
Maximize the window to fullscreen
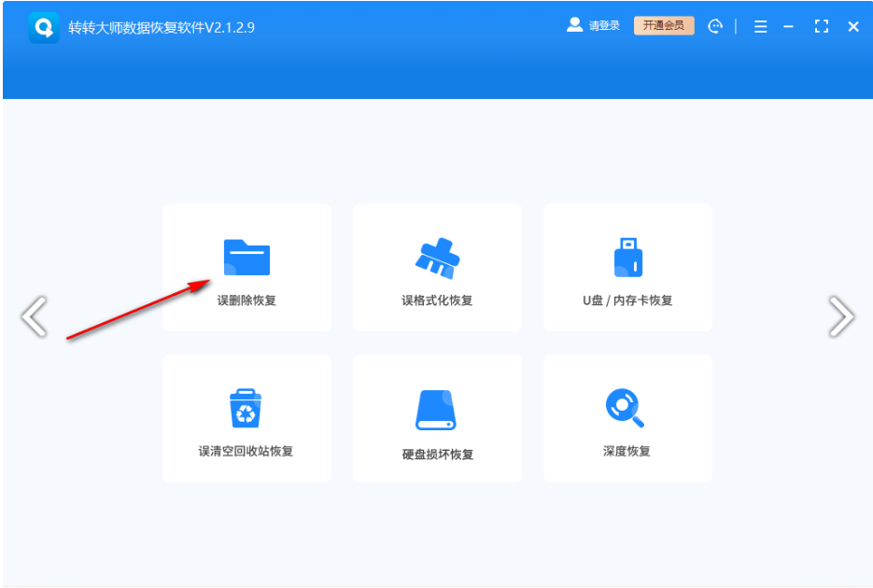(x=822, y=26)
